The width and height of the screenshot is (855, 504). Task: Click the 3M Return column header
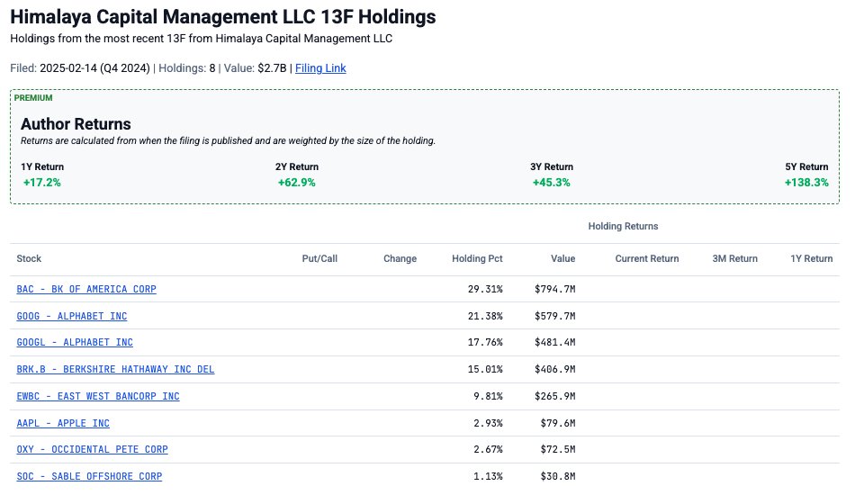[734, 258]
